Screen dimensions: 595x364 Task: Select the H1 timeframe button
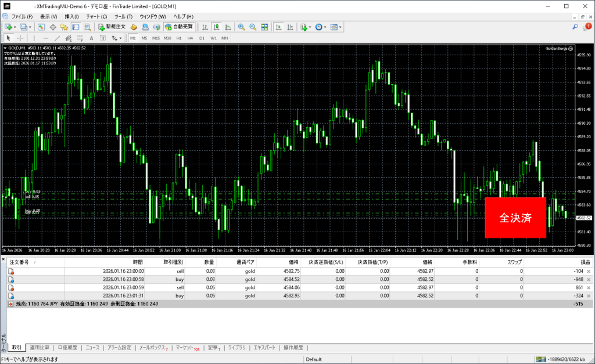(178, 38)
